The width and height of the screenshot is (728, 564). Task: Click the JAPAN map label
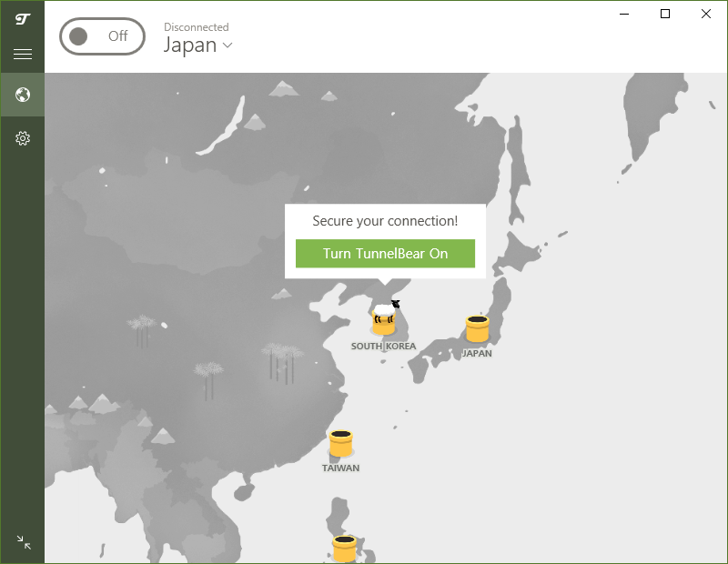pos(477,353)
